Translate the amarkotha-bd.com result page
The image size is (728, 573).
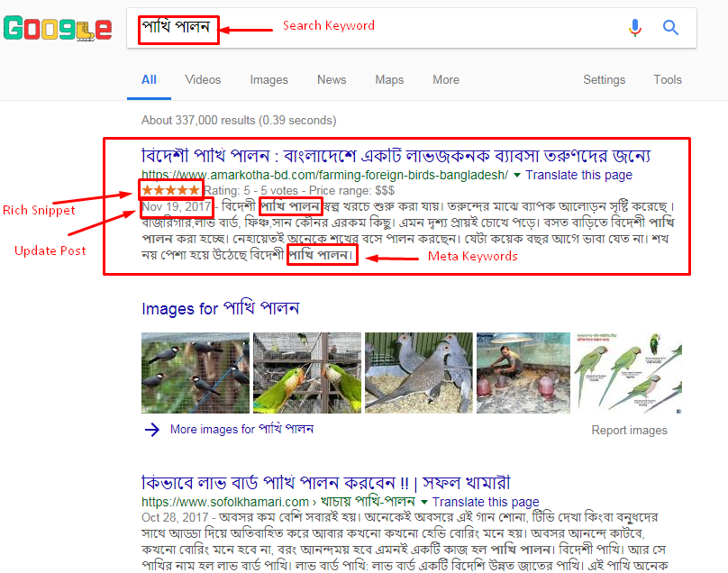579,175
